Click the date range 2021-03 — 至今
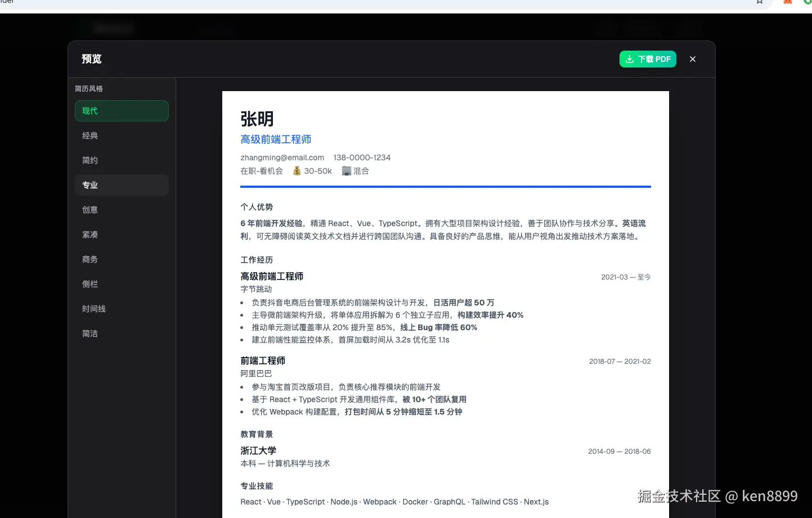This screenshot has width=812, height=518. click(626, 277)
